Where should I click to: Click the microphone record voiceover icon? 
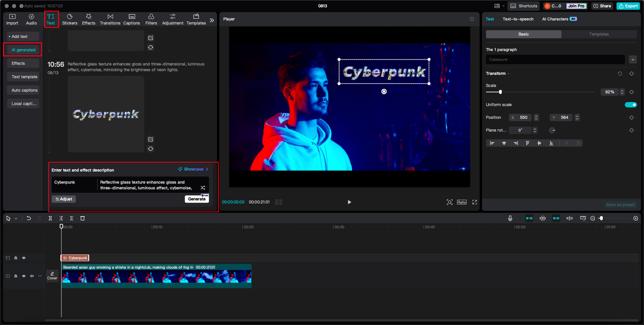[510, 218]
